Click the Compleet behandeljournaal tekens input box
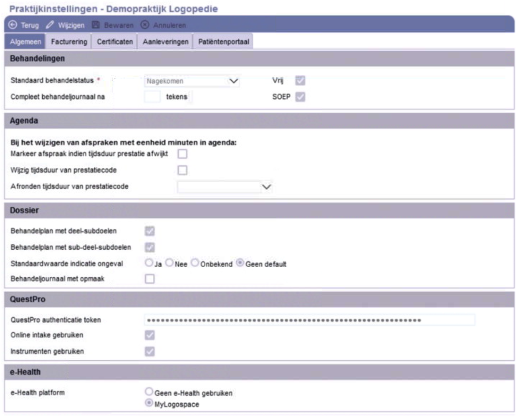 point(152,97)
